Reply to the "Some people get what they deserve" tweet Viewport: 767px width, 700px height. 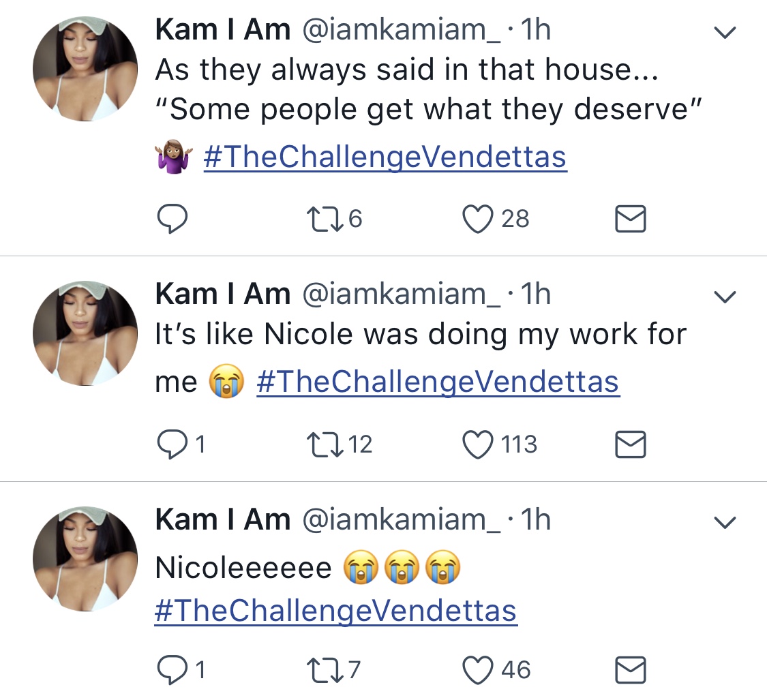click(172, 219)
